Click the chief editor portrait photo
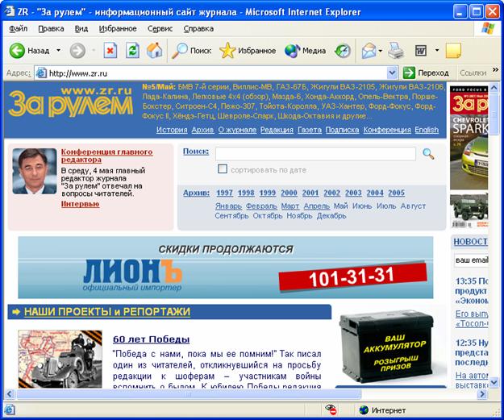This screenshot has width=504, height=420. pyautogui.click(x=35, y=171)
